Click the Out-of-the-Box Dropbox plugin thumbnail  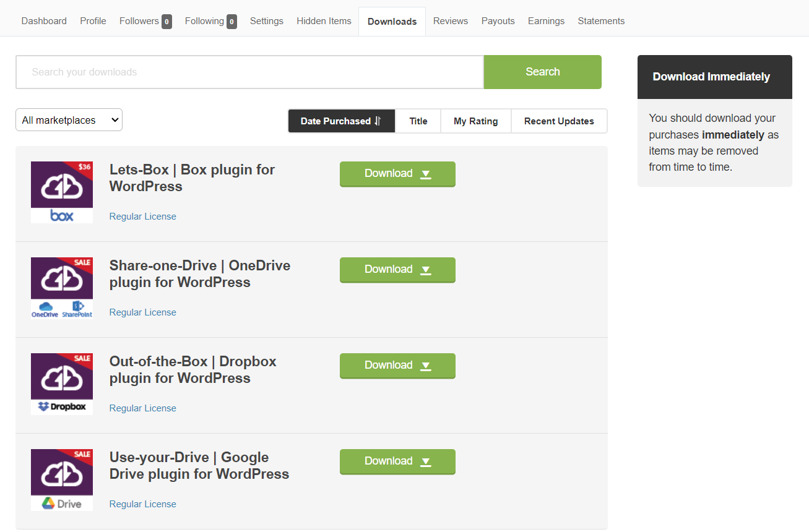(x=62, y=384)
